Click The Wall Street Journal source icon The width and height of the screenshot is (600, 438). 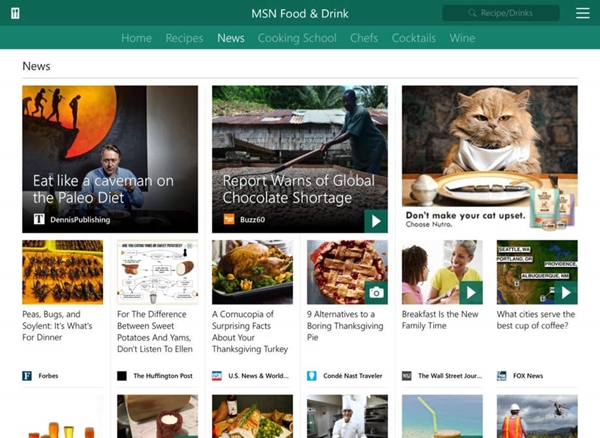[406, 376]
